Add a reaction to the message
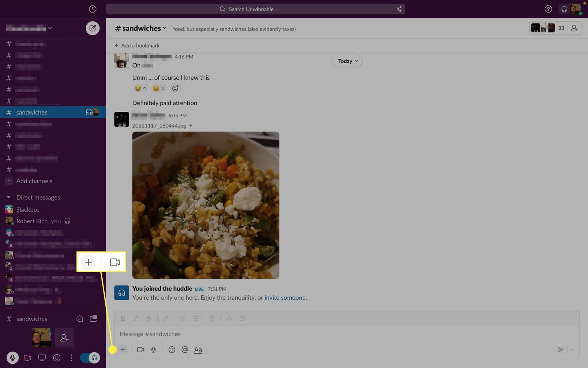This screenshot has width=588, height=368. coord(175,88)
